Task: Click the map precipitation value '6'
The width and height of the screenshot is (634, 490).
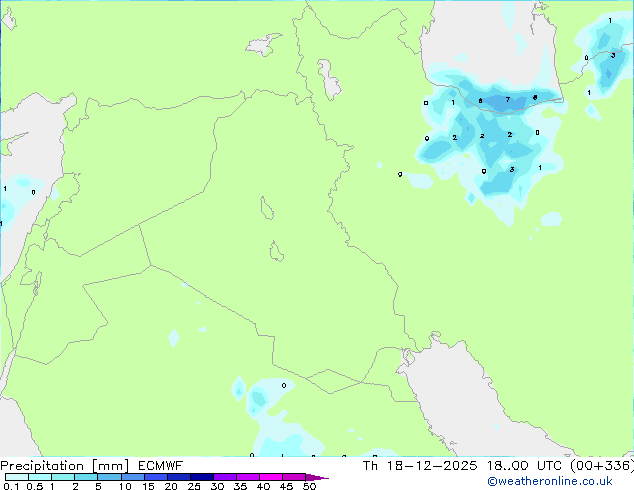Action: [x=480, y=101]
